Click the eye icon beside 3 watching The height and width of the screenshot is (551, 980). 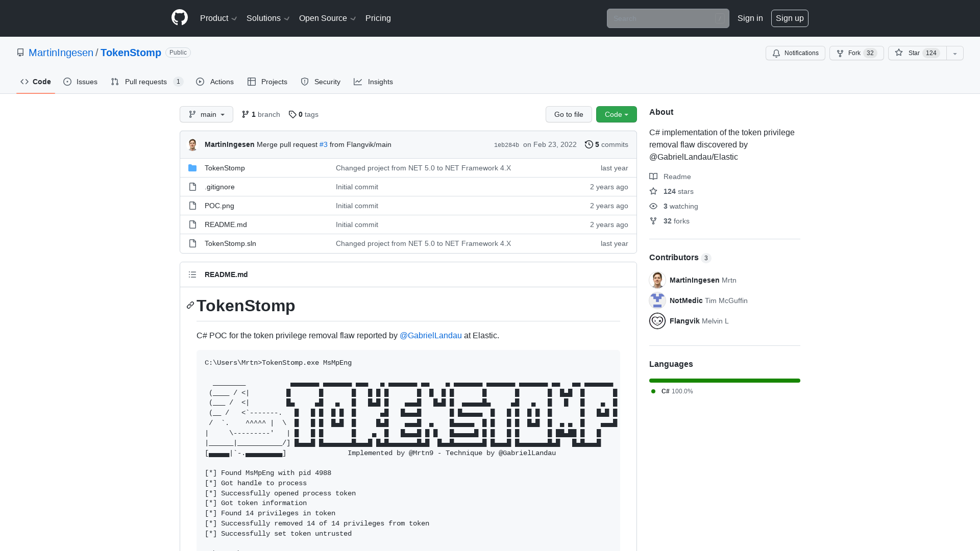point(653,206)
